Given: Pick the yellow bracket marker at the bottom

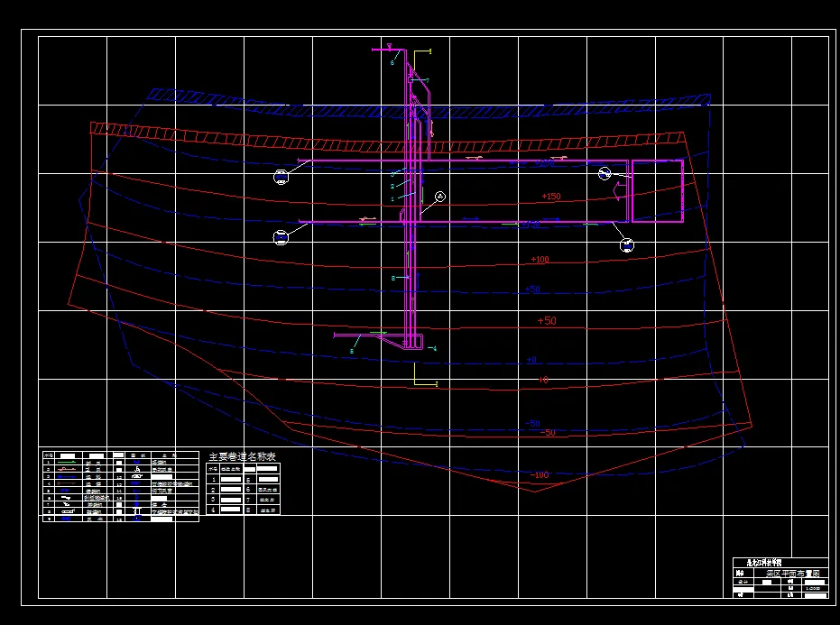Looking at the screenshot, I should 426,373.
